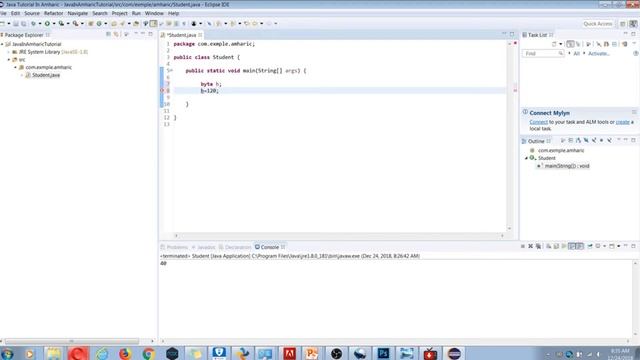Collapse the com.exmple.amharic package node
This screenshot has width=640, height=360.
click(x=16, y=67)
